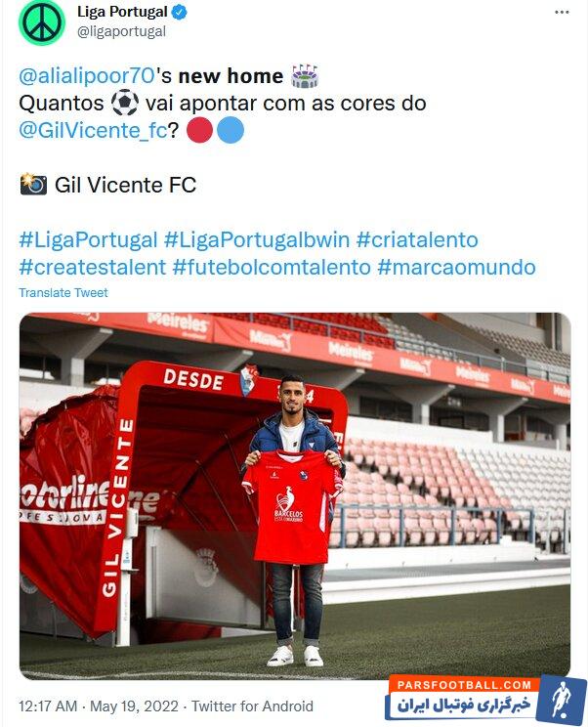The image size is (588, 727).
Task: Click the blue verified badge
Action: pos(180,13)
